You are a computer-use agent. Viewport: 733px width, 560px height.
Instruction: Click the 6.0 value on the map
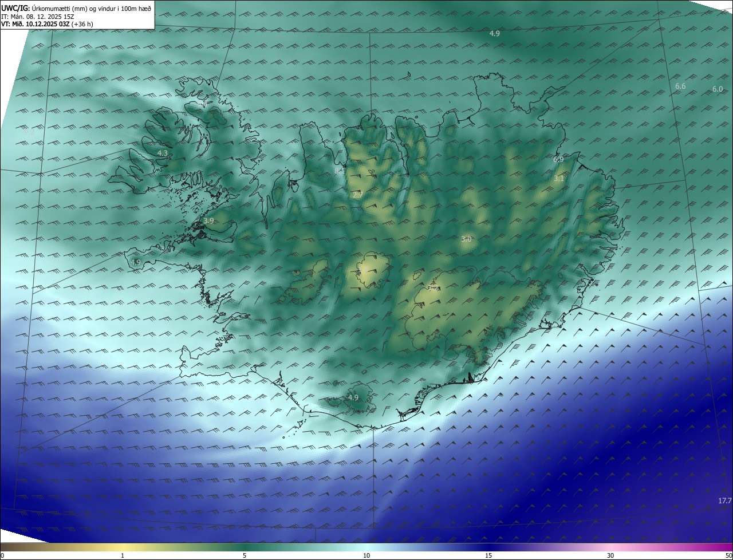(x=718, y=89)
